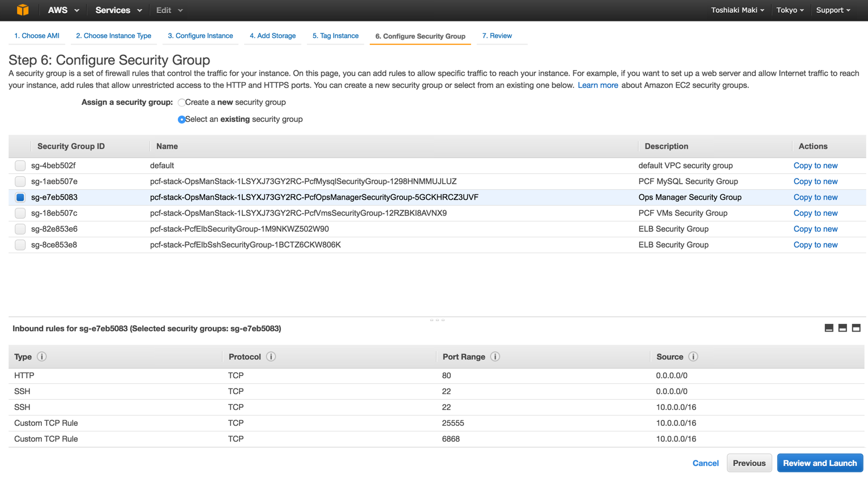
Task: Click info icon next to Port Range
Action: [x=495, y=357]
